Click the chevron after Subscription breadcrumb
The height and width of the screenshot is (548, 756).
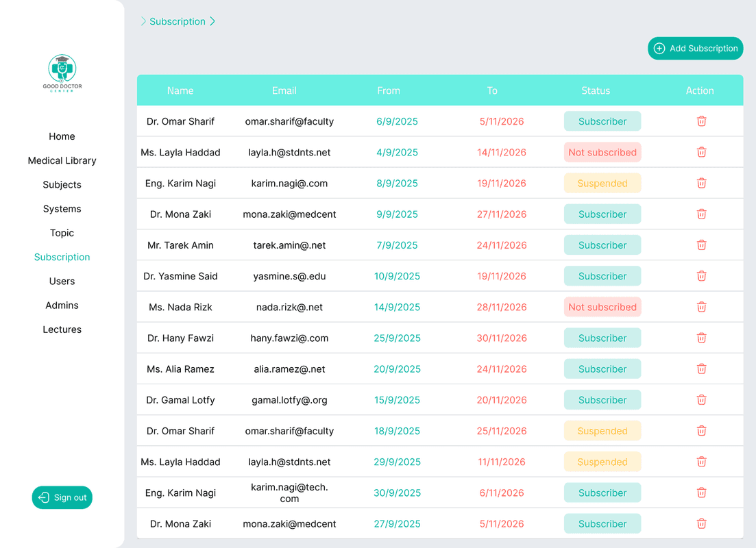tap(212, 21)
